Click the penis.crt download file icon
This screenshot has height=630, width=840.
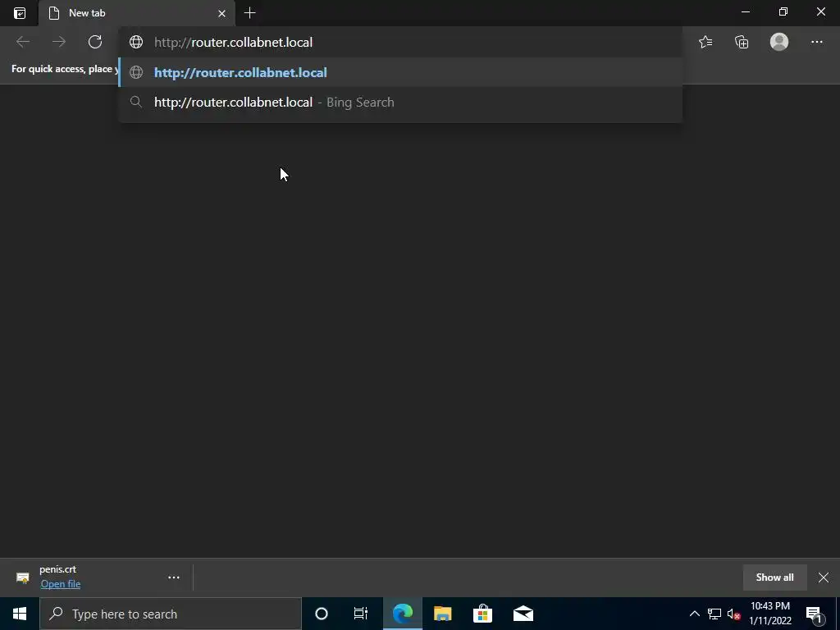(x=22, y=577)
